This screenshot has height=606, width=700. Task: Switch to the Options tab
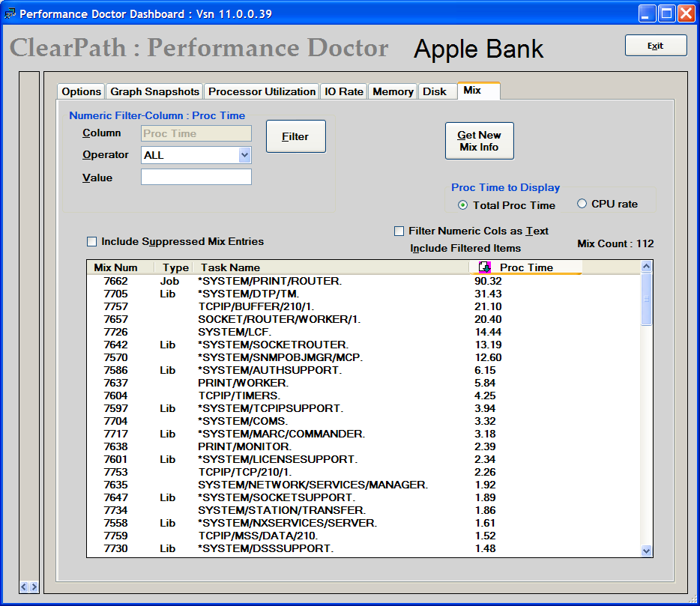point(81,91)
